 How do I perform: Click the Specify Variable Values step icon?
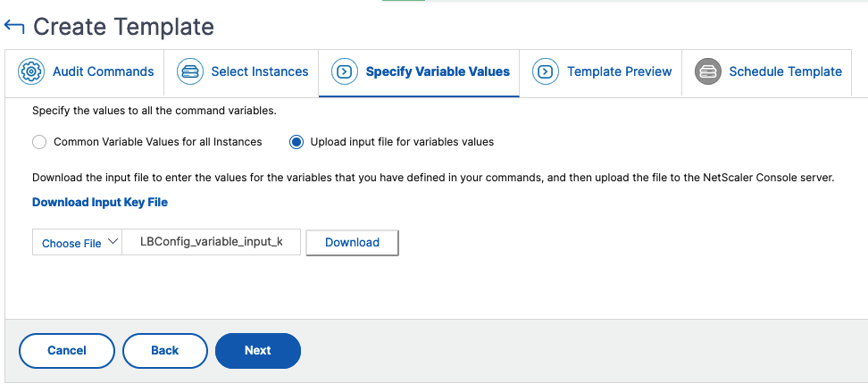(x=345, y=71)
